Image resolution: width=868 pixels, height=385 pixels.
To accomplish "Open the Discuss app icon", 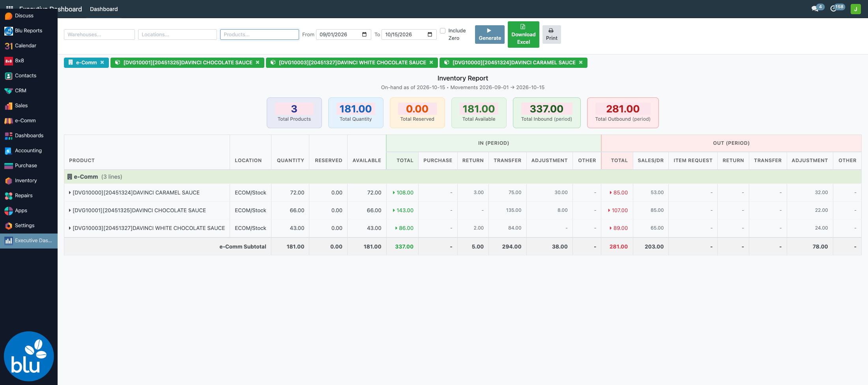I will point(9,16).
